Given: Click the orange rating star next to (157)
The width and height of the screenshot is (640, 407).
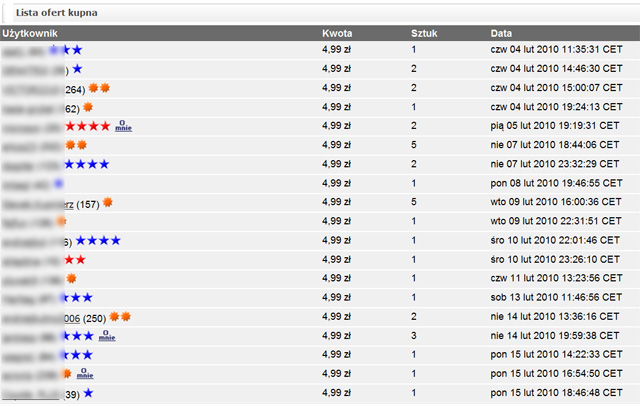Looking at the screenshot, I should [107, 203].
